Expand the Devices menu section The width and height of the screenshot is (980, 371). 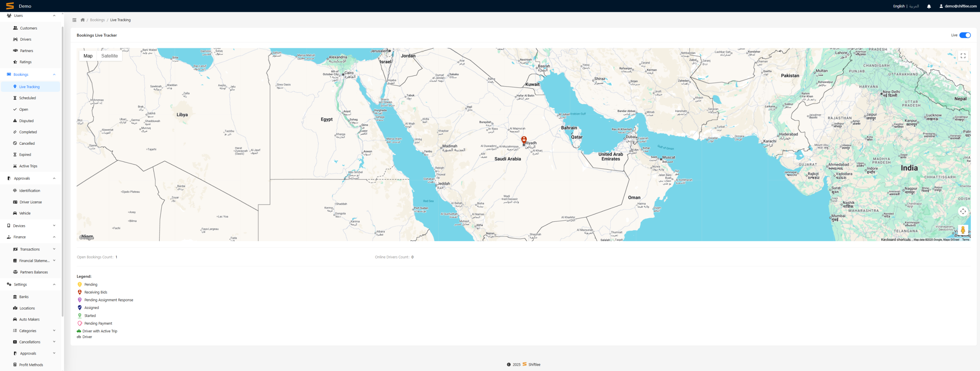click(x=54, y=226)
